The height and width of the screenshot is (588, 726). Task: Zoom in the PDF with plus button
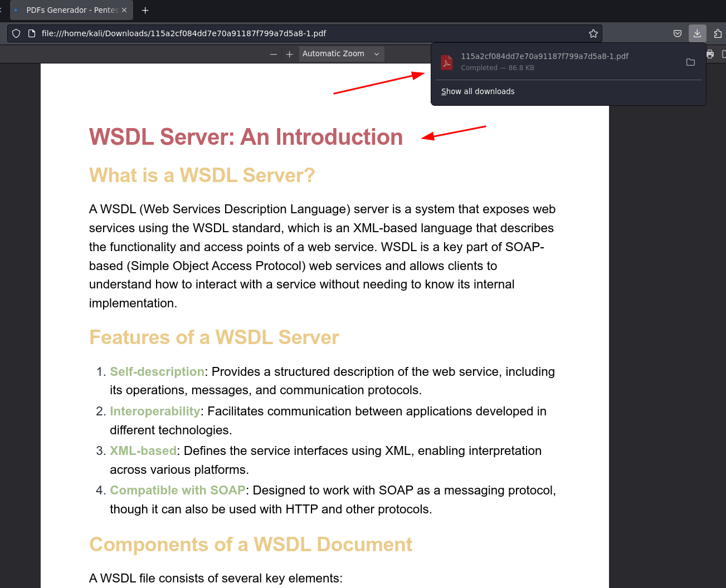pos(289,54)
